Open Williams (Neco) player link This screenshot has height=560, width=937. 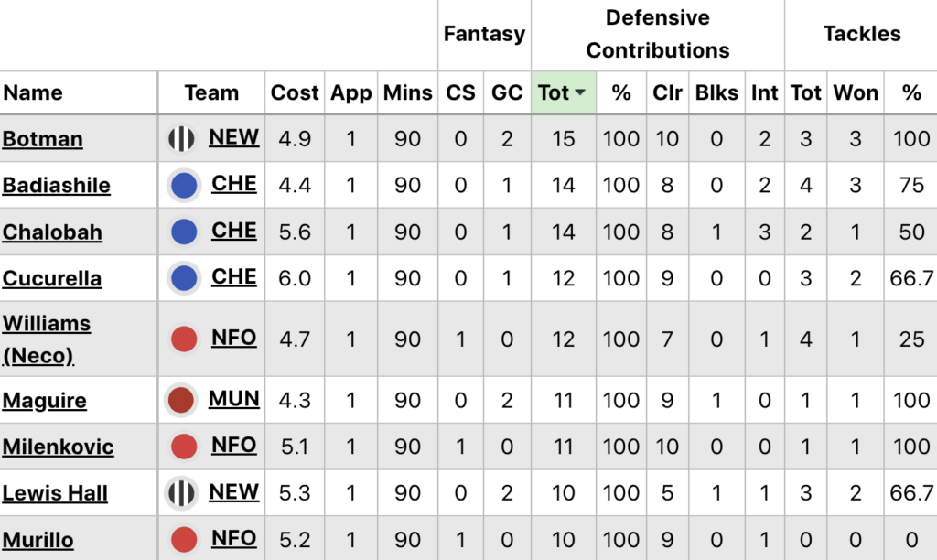tap(47, 339)
